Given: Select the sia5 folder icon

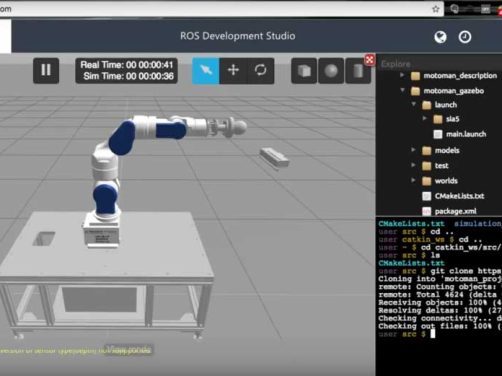Looking at the screenshot, I should 437,119.
